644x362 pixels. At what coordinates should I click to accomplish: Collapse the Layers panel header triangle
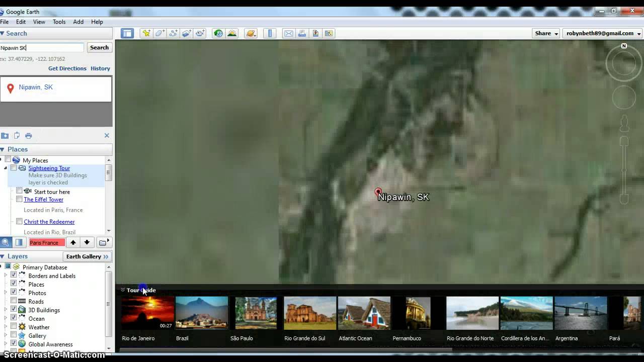point(2,256)
